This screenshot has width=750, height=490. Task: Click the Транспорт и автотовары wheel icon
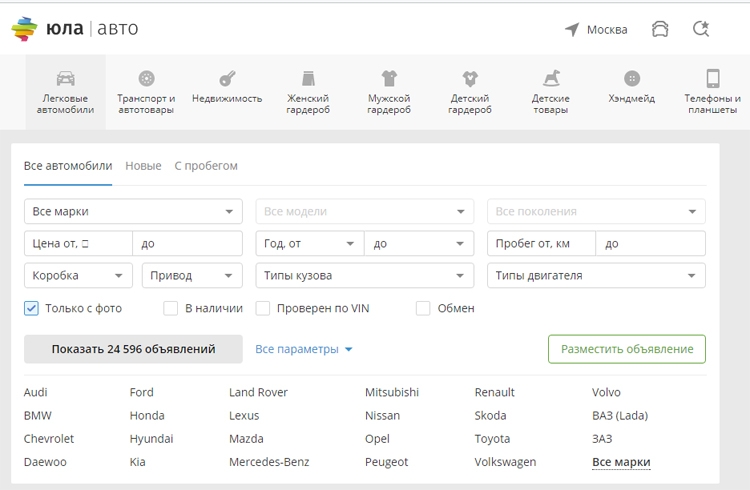click(x=146, y=78)
